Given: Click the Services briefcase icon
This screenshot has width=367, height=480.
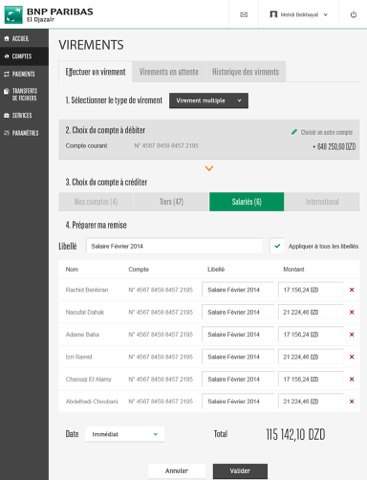Looking at the screenshot, I should [x=6, y=115].
